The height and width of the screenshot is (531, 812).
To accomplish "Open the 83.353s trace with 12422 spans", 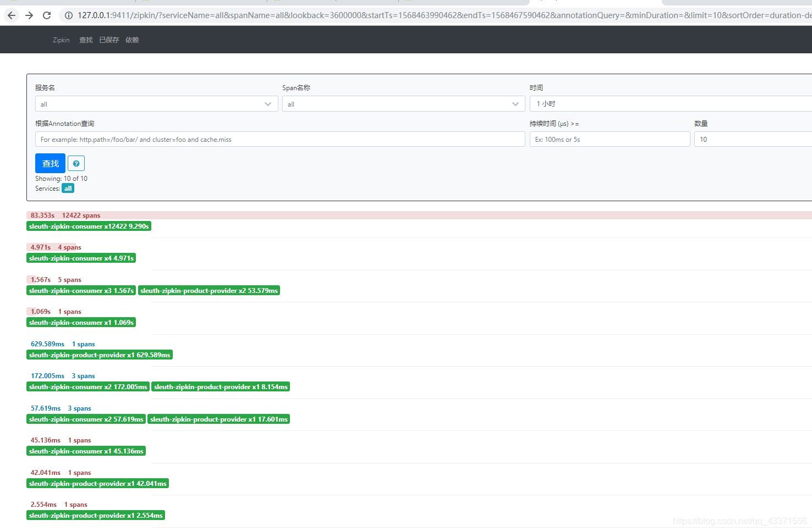I will [x=419, y=215].
